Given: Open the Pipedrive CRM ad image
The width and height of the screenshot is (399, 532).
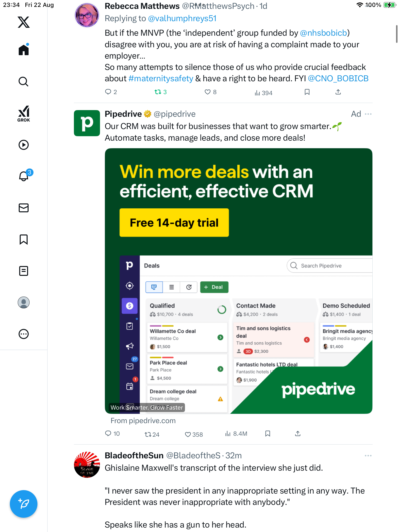Looking at the screenshot, I should pyautogui.click(x=238, y=281).
